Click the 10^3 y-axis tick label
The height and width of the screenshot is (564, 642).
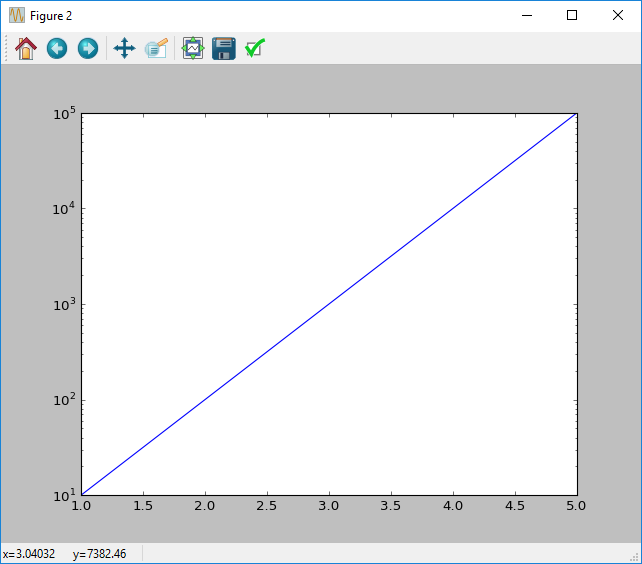(66, 304)
